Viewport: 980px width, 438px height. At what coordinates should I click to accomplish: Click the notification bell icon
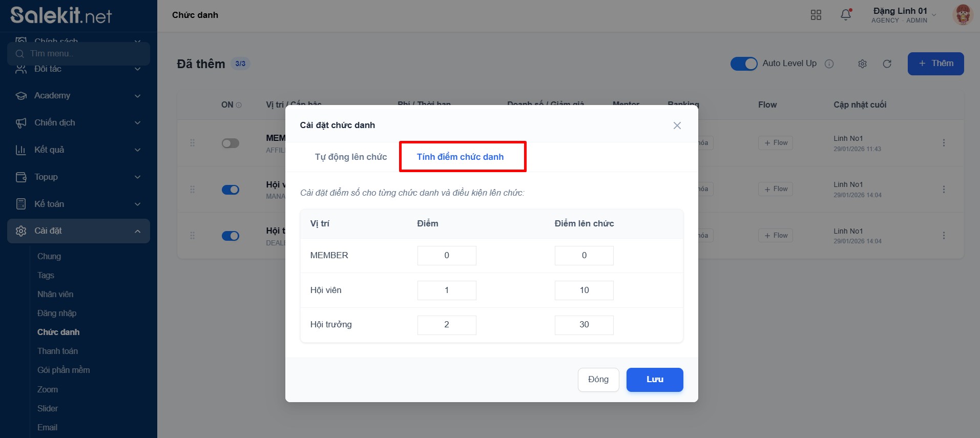tap(846, 15)
